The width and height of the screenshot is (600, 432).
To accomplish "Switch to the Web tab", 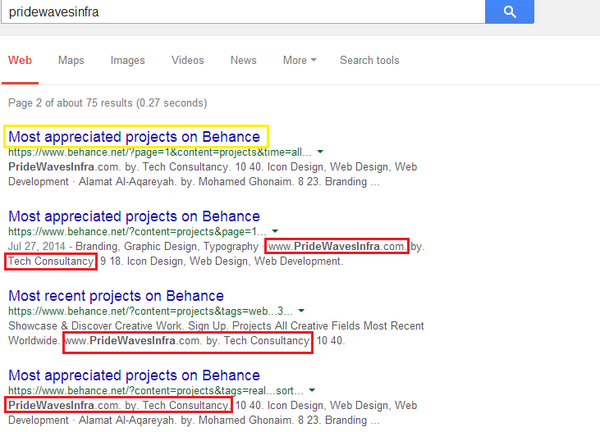I will (20, 60).
